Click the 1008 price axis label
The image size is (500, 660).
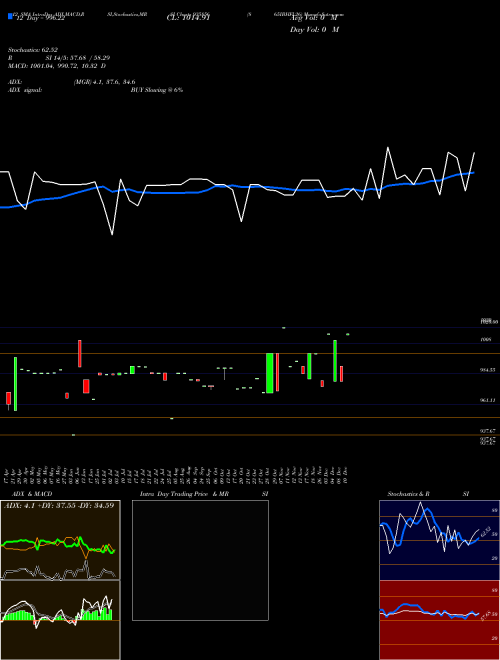[485, 339]
